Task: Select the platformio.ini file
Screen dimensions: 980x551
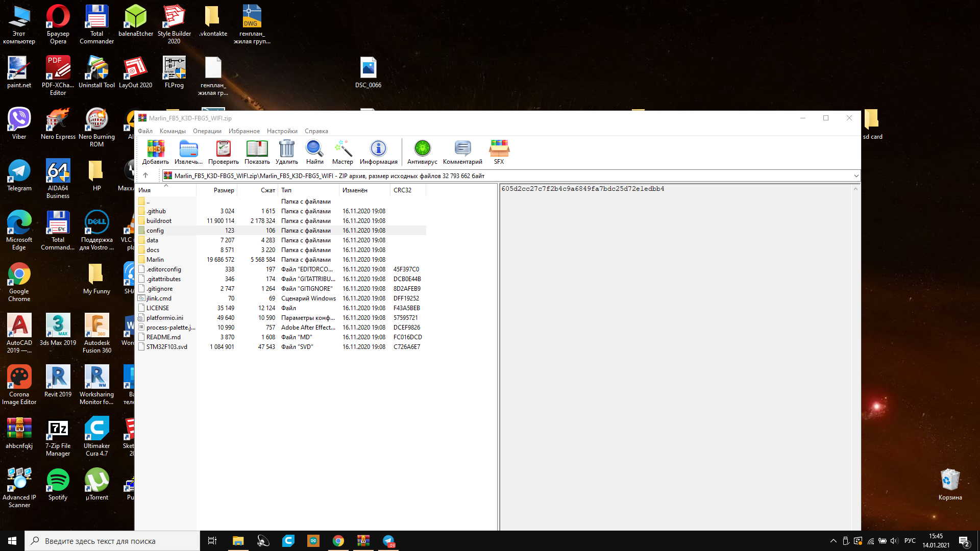Action: (x=281, y=318)
